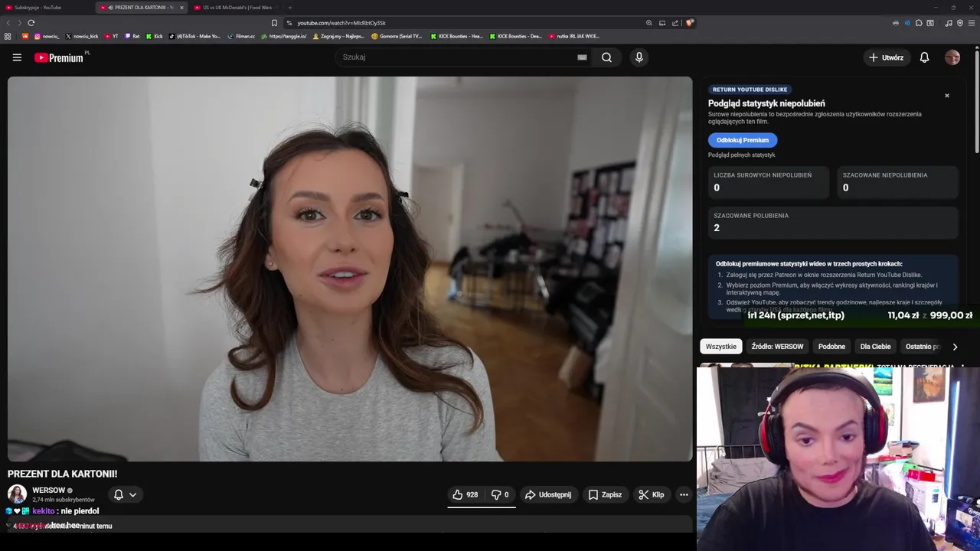Show more filter chips with right arrow
Image resolution: width=980 pixels, height=551 pixels.
[955, 347]
